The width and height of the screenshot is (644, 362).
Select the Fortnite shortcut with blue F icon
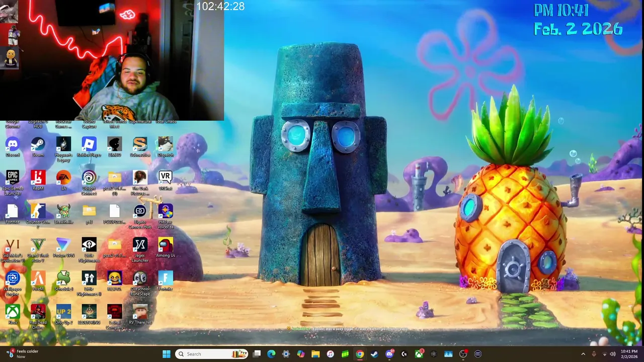coord(166,282)
